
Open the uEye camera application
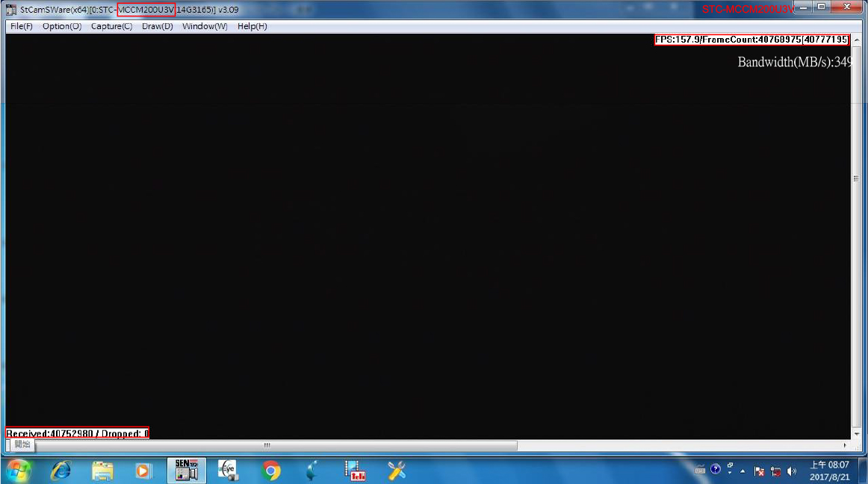pos(228,470)
